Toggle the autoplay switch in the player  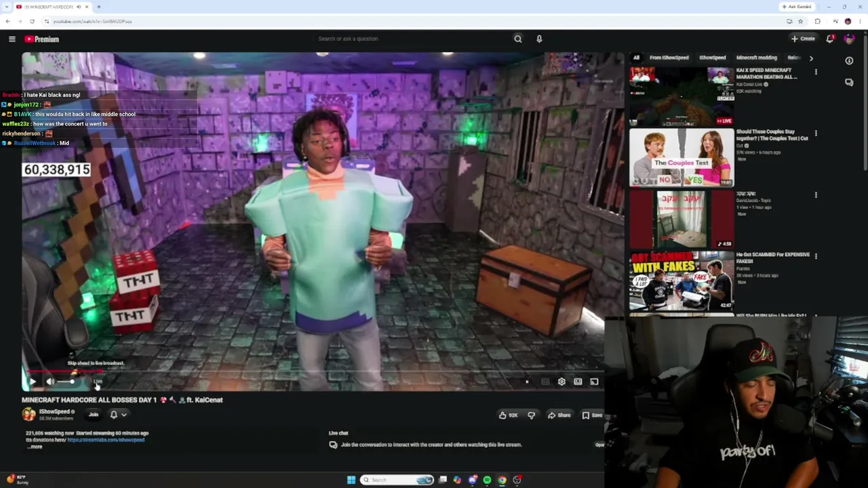527,382
